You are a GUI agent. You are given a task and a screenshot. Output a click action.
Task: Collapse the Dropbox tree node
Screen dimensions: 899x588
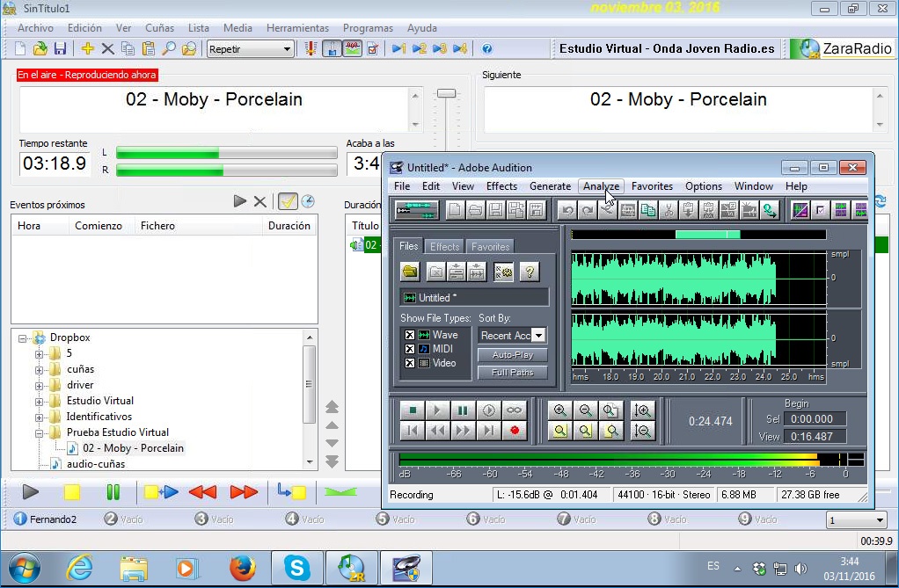click(x=22, y=338)
